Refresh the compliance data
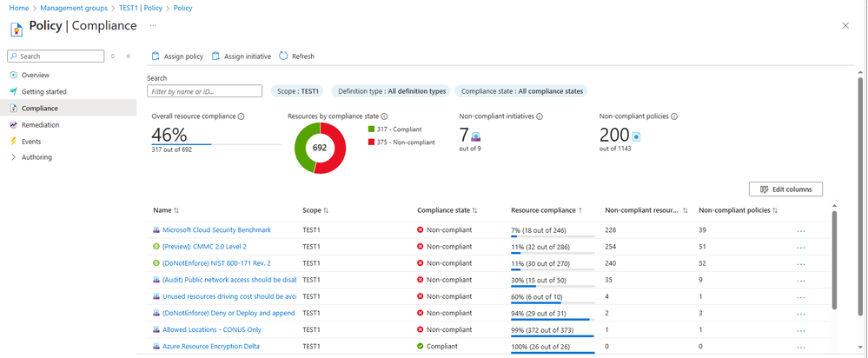 [x=296, y=56]
